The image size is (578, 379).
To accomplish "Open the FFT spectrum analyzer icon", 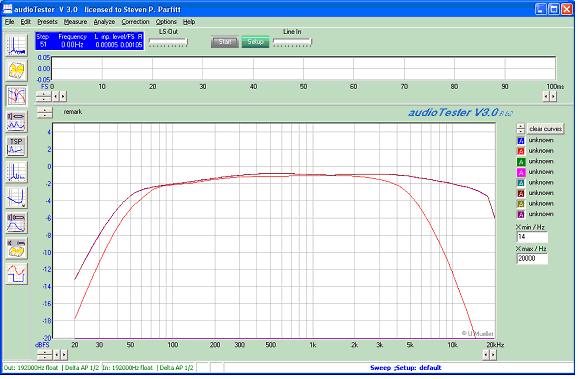I will point(16,45).
